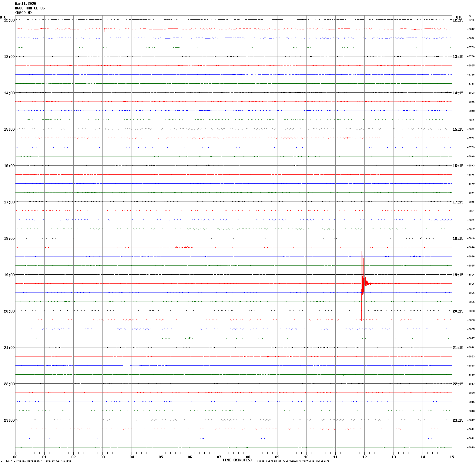
Task: Click the large red earthquake spike waveform
Action: tap(362, 283)
